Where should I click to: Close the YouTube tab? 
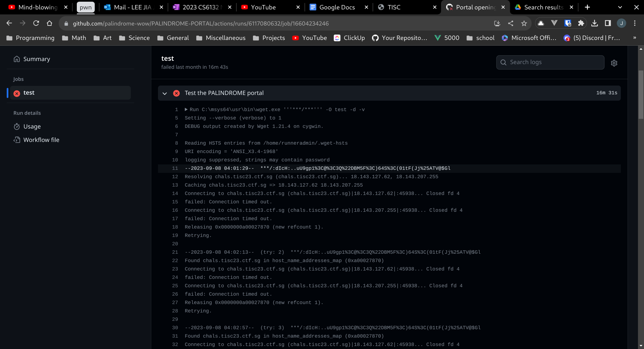298,7
